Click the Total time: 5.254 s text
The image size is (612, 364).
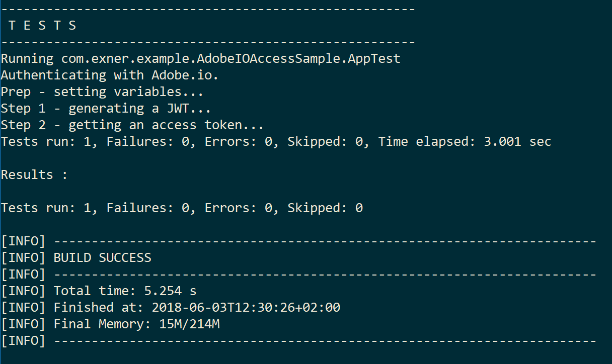tap(125, 291)
